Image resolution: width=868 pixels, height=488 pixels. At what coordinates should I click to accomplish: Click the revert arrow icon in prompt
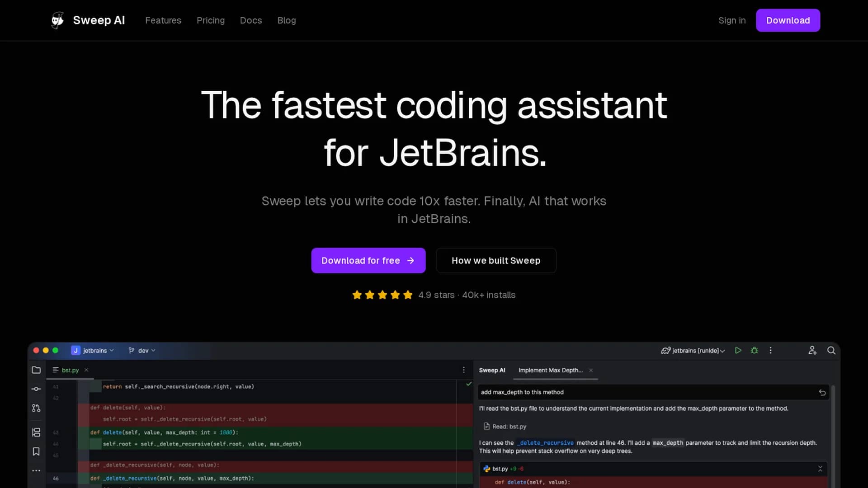tap(822, 393)
